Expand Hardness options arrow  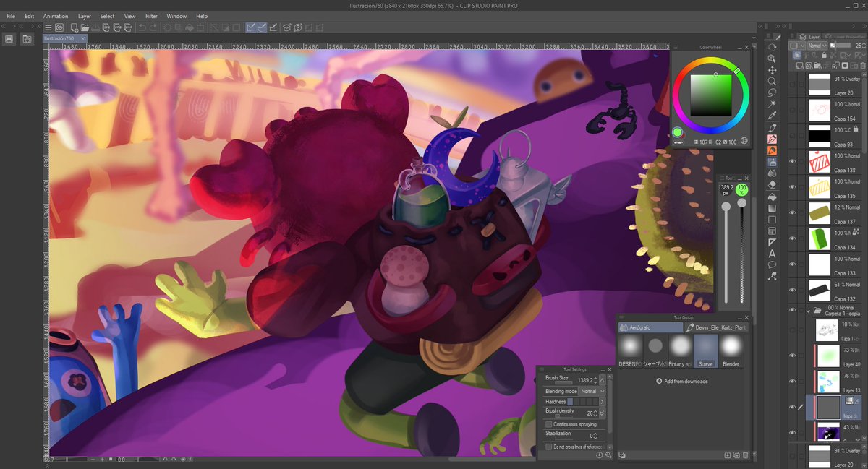[603, 402]
